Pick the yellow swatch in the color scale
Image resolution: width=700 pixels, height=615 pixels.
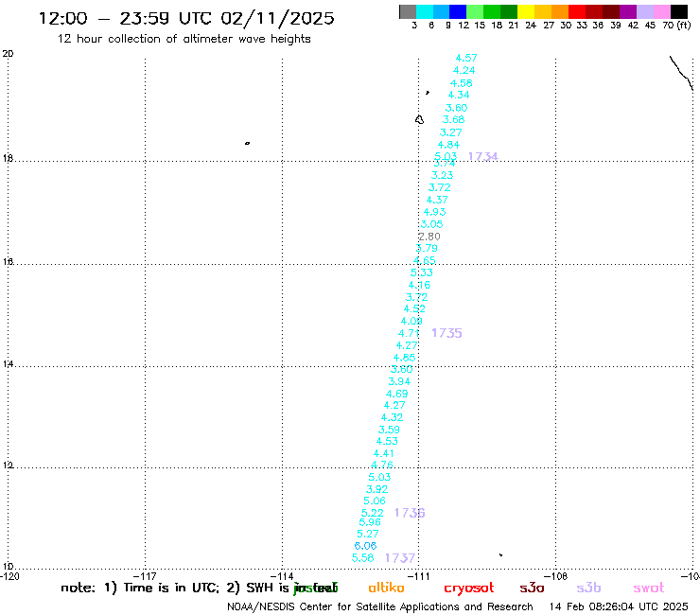click(525, 11)
